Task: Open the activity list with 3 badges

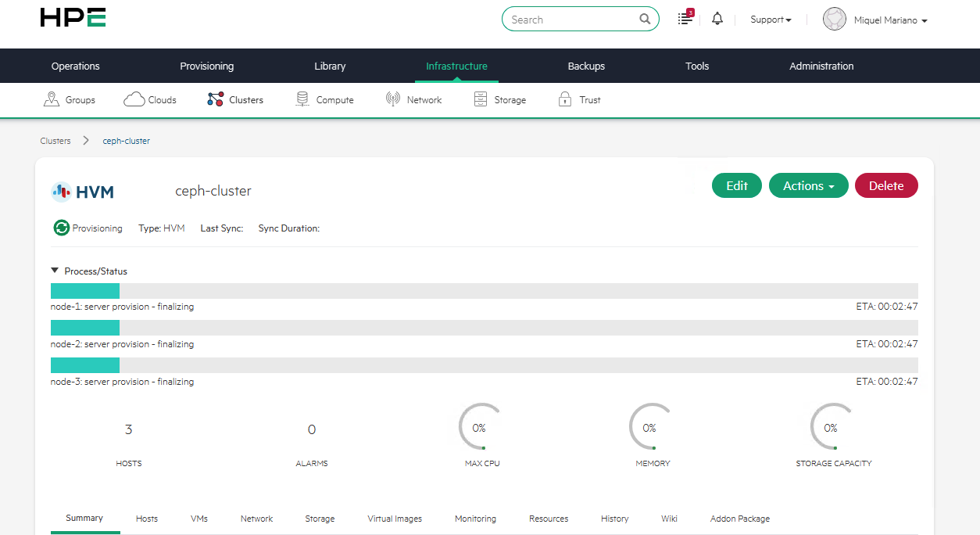Action: [684, 19]
